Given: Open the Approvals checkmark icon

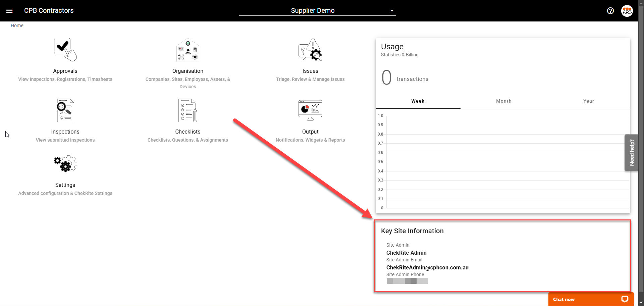Looking at the screenshot, I should (x=65, y=50).
